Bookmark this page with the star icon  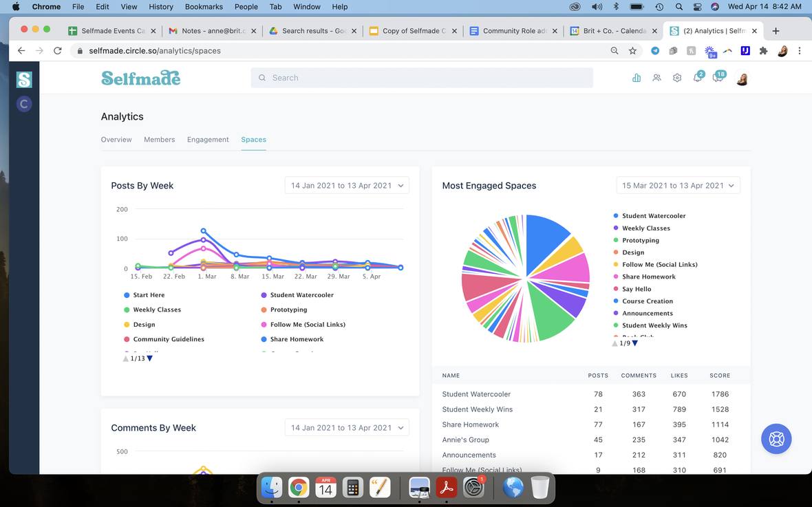632,51
